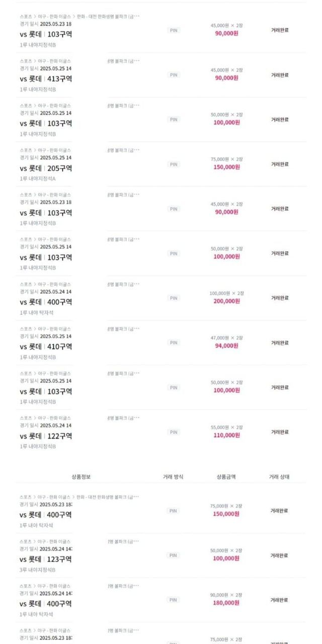Screen dimensions: 322x644
Task: Click 거래완료 status for the 94,000원 listing
Action: (x=280, y=343)
